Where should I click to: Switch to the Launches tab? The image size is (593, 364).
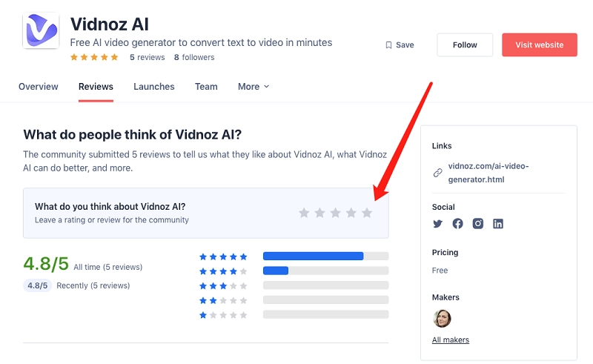coord(154,87)
